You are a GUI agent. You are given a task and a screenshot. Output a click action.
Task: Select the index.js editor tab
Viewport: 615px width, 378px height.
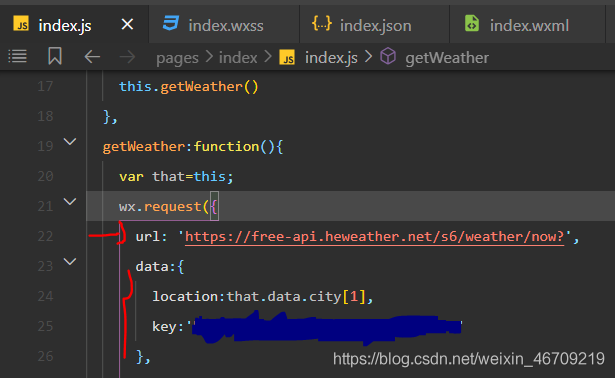pos(75,25)
